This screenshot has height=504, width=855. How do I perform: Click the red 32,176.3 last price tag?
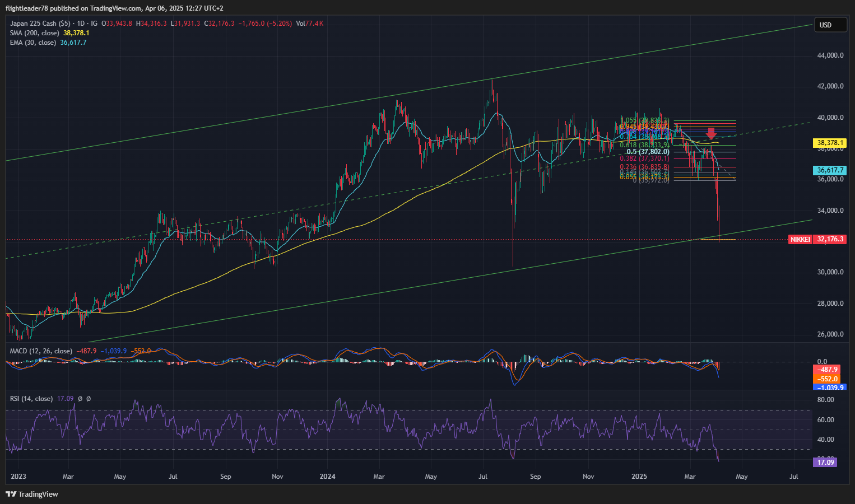[830, 239]
